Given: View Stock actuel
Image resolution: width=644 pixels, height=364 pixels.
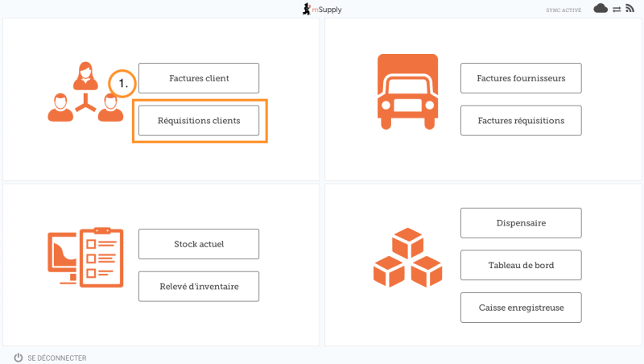Looking at the screenshot, I should (199, 244).
